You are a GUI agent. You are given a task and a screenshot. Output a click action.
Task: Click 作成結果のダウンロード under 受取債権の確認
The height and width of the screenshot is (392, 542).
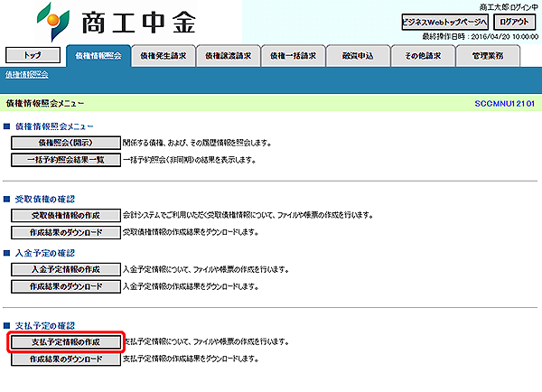66,233
